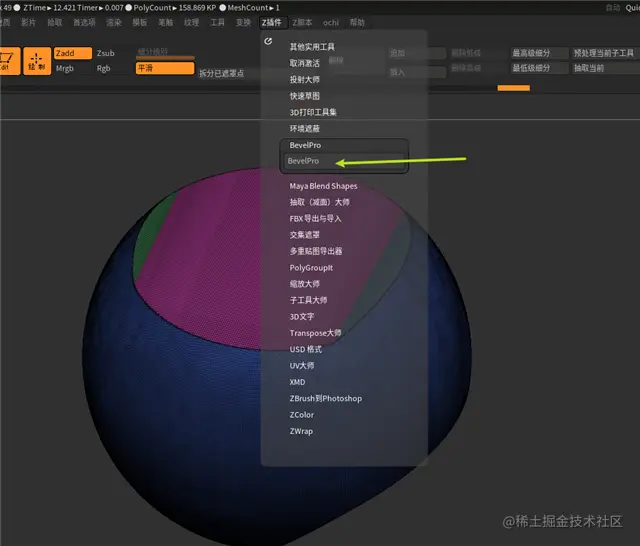
Task: Adjust the 细分级别 subdivision slider
Action: pyautogui.click(x=165, y=53)
